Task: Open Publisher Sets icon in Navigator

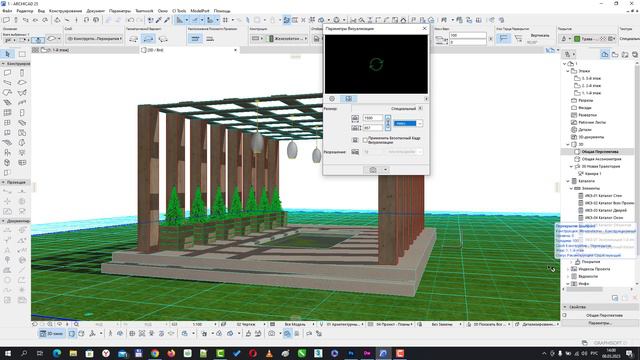Action: pos(635,54)
